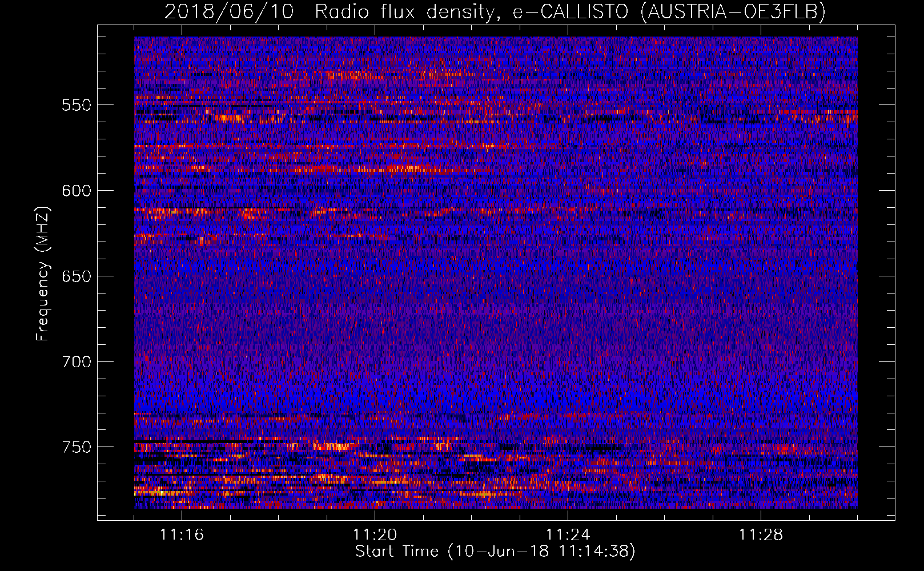Click the 11:16 time tick label
924x571 pixels.
182,535
